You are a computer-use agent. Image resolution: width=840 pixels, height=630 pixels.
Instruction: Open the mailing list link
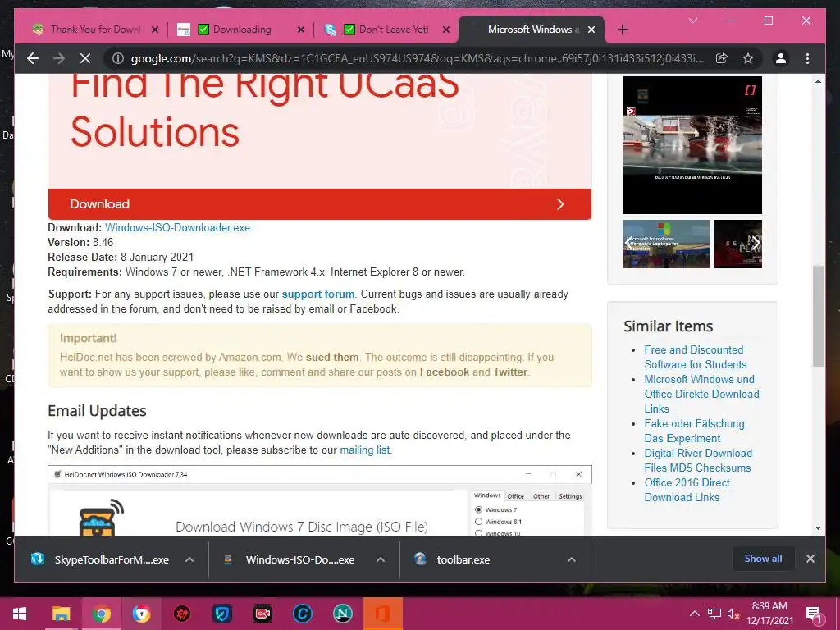365,450
